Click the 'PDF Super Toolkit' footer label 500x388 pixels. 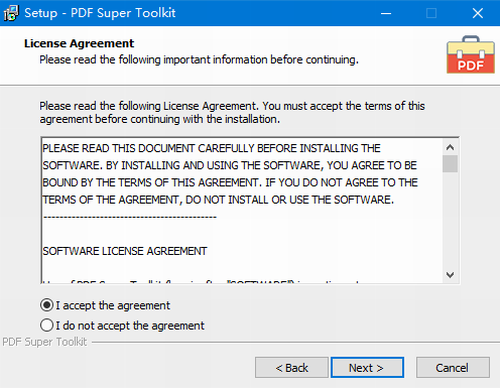point(45,342)
